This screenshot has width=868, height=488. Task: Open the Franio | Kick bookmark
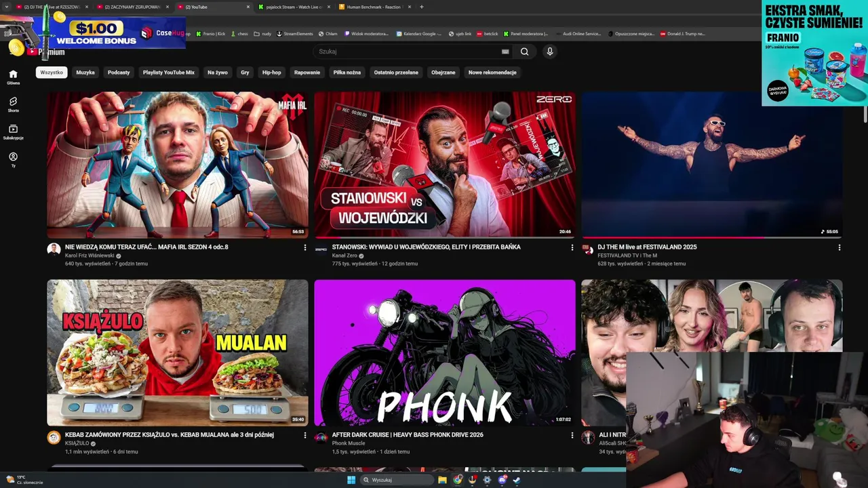[210, 33]
